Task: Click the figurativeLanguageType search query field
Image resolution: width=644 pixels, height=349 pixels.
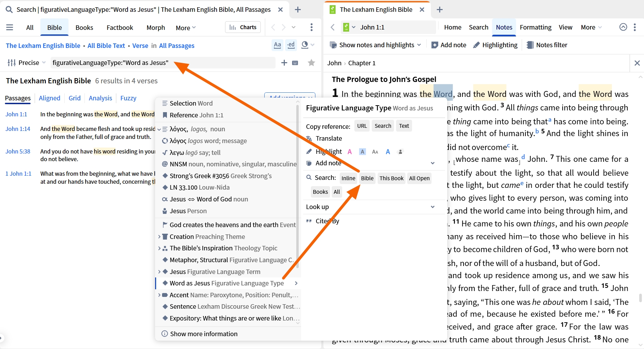Action: 163,63
